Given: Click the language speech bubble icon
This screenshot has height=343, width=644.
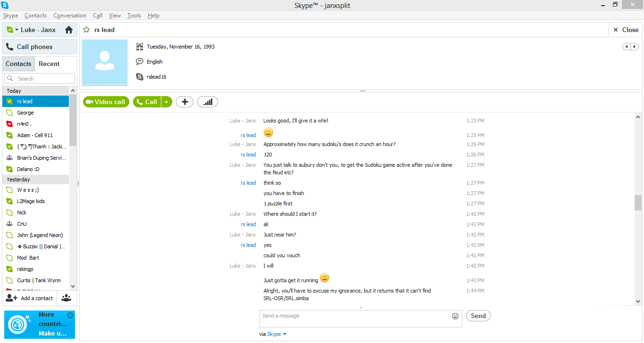Looking at the screenshot, I should (140, 62).
